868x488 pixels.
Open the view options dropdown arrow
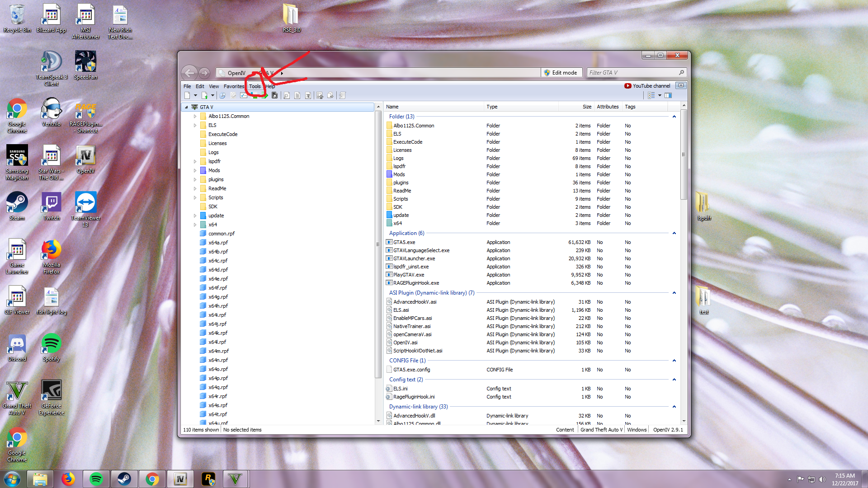(660, 95)
